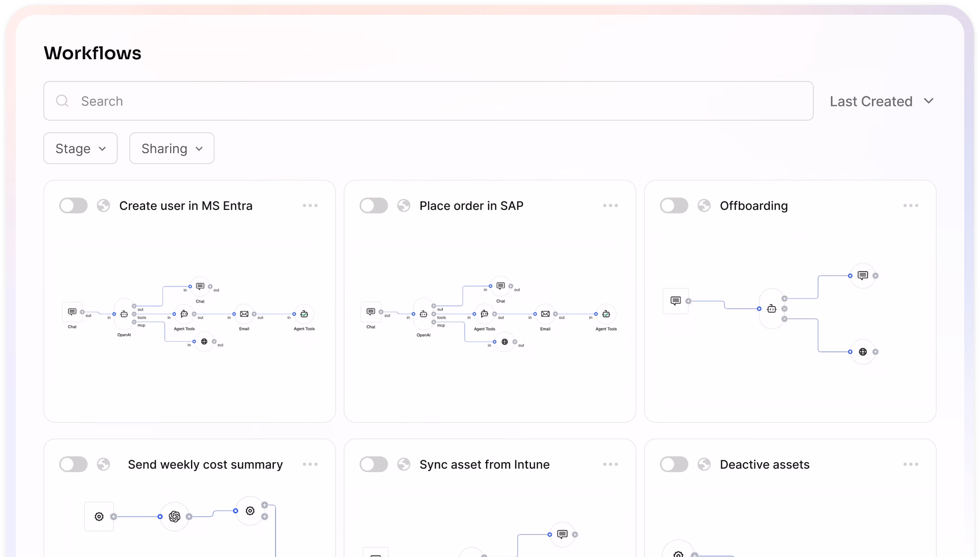Open the Place order in SAP diagram preview
This screenshot has width=980, height=557.
[x=490, y=316]
